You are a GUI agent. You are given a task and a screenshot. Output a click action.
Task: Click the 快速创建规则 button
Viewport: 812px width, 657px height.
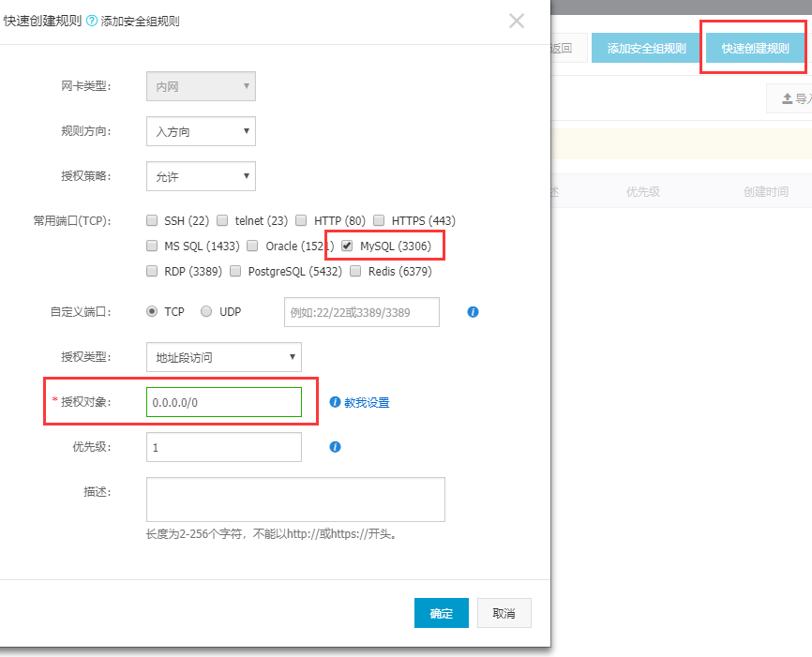point(755,49)
